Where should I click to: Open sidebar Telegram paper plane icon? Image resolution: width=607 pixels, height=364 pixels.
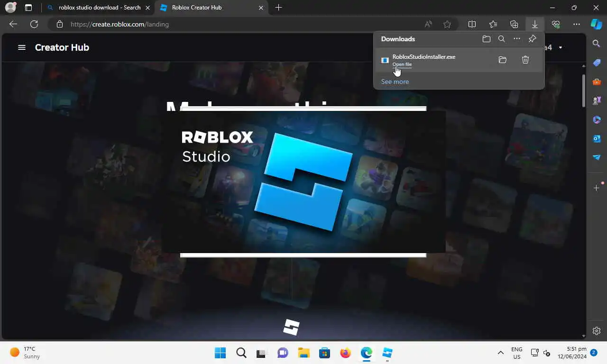tap(597, 157)
